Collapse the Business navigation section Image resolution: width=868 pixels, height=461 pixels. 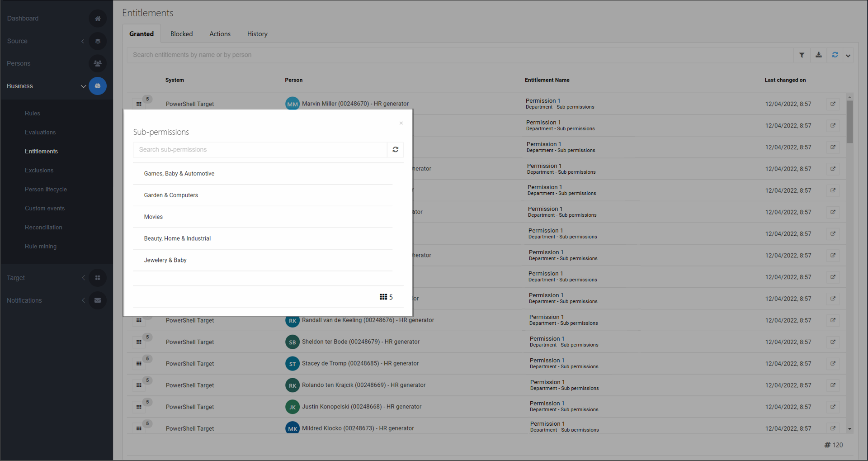[83, 86]
